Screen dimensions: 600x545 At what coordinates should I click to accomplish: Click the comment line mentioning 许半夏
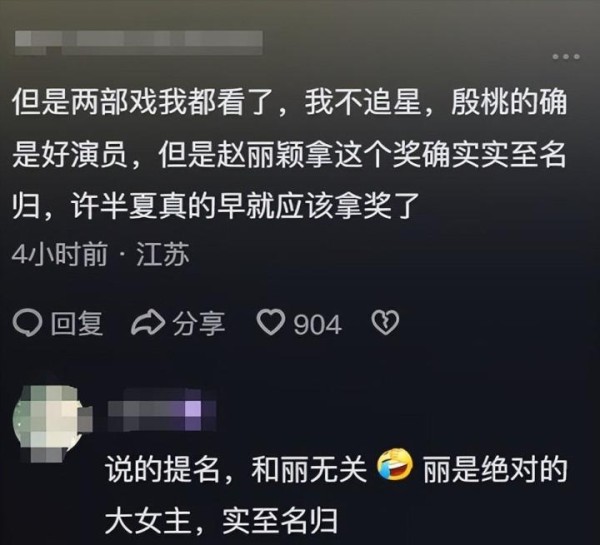pos(215,207)
